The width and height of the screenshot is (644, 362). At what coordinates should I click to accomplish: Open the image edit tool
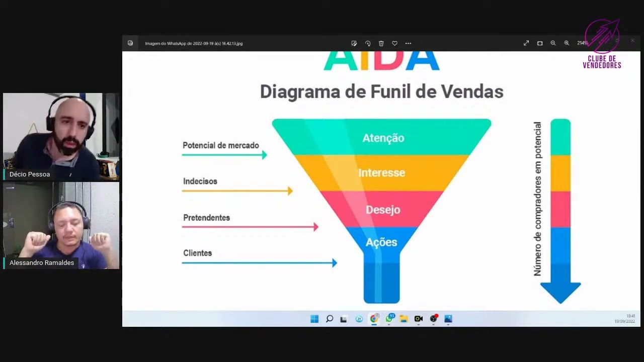tap(354, 43)
